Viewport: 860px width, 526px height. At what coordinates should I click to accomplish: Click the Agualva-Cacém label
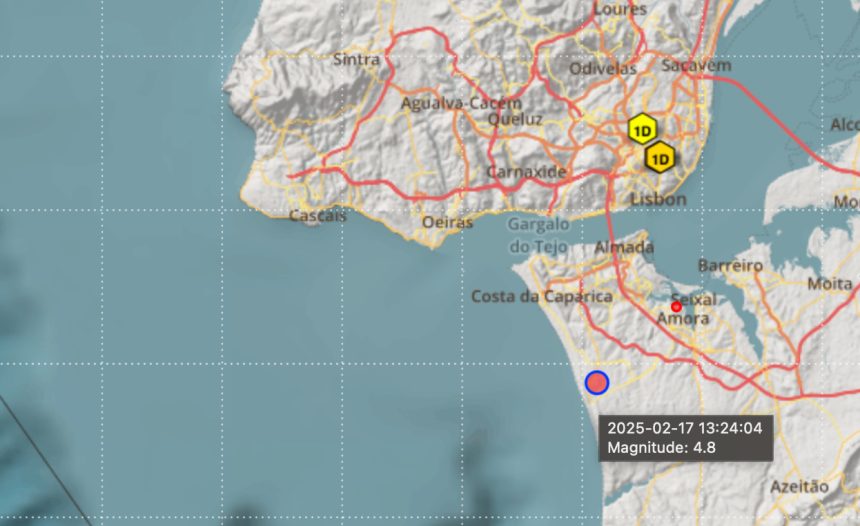coord(461,103)
